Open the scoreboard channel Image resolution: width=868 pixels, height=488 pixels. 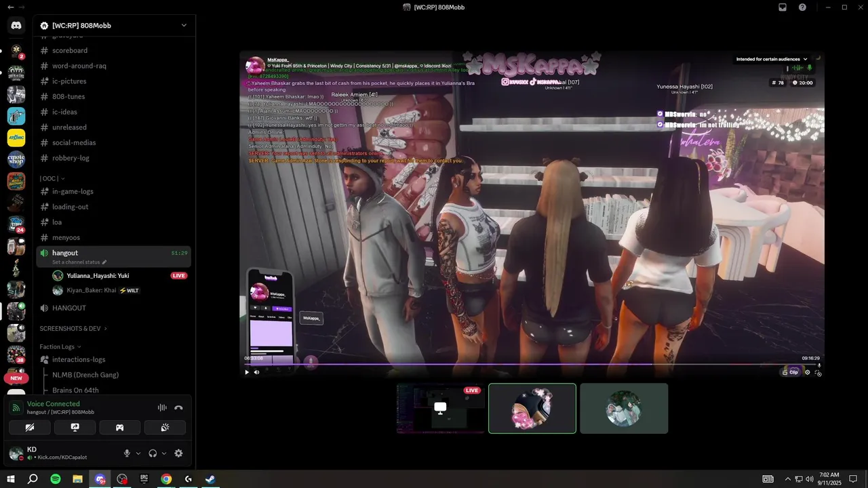click(x=113, y=50)
